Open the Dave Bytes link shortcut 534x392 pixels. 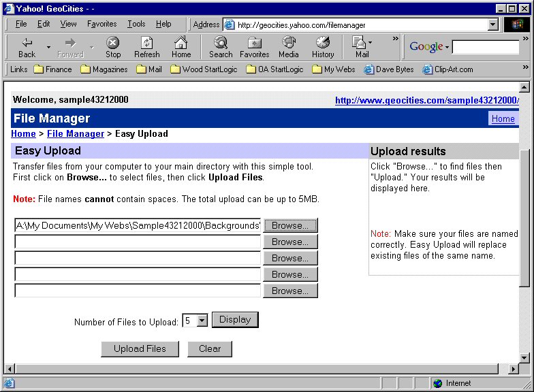tap(389, 69)
